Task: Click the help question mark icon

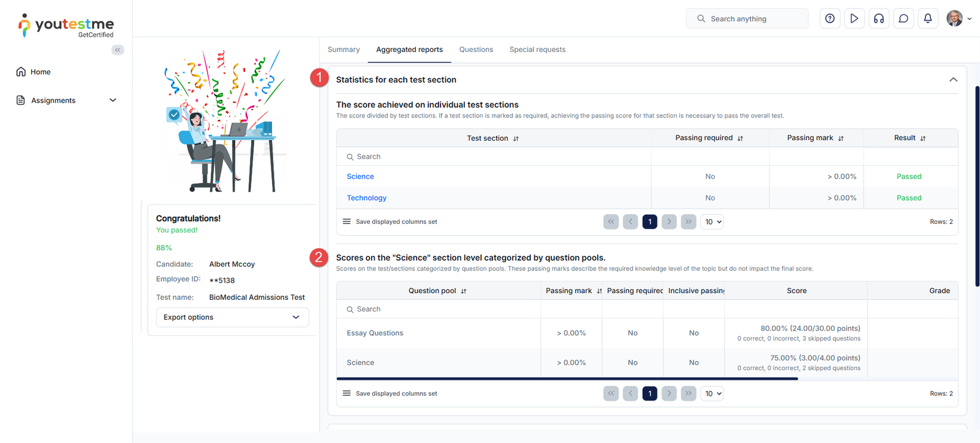Action: (x=830, y=18)
